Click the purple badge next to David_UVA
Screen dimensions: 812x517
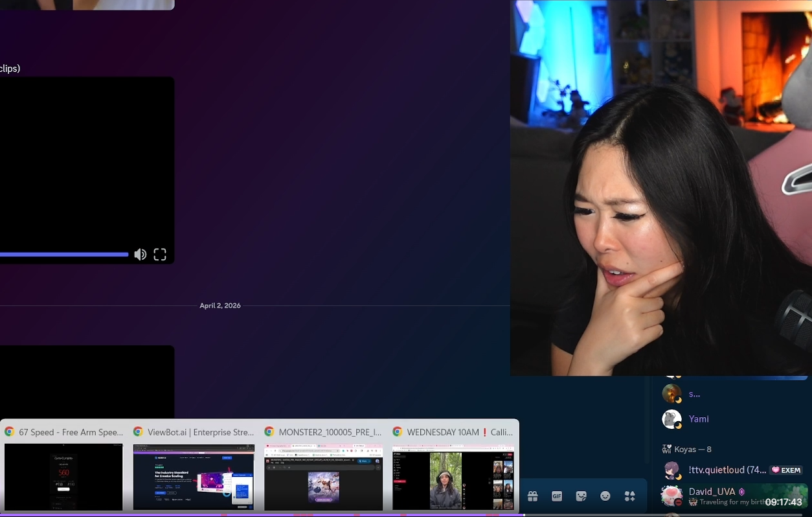click(741, 492)
